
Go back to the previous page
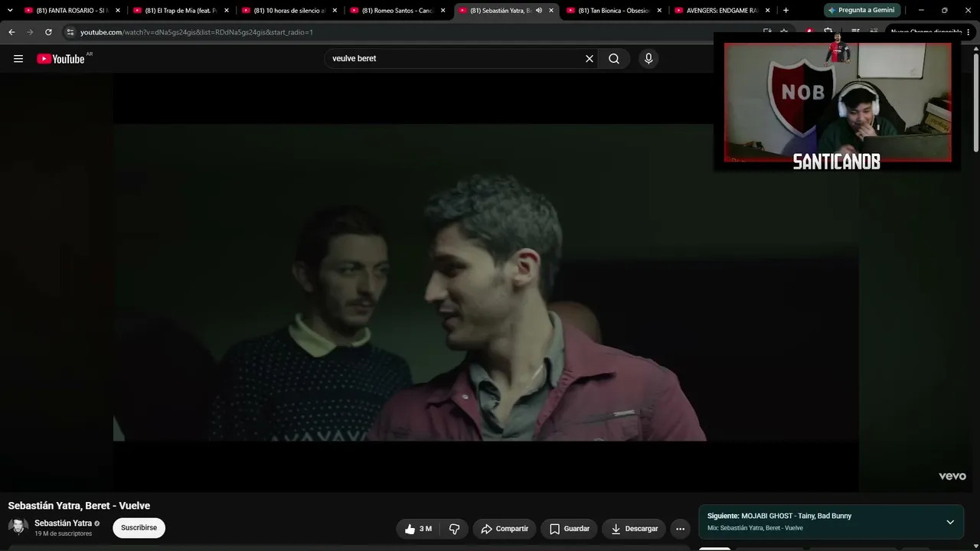(11, 32)
